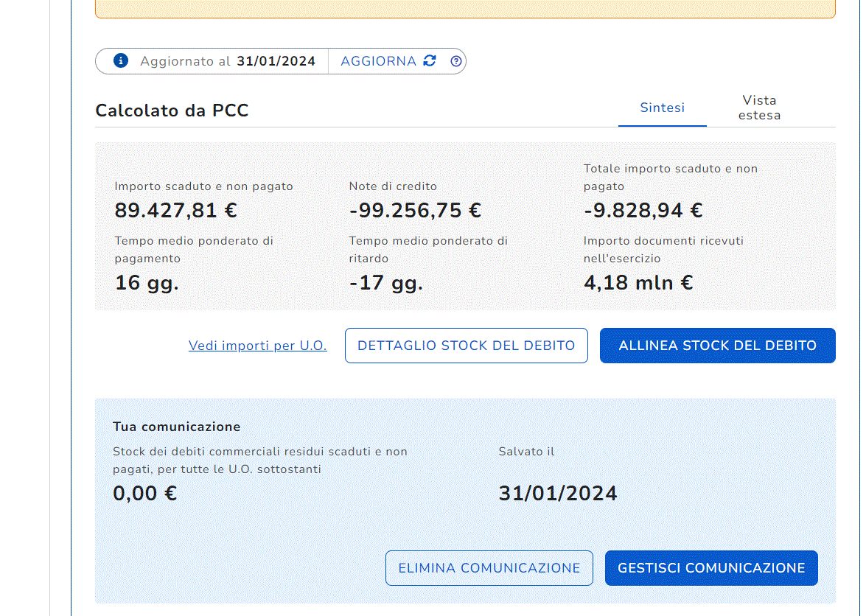Select the 4,18 mln € documents amount
The width and height of the screenshot is (866, 616).
click(638, 283)
